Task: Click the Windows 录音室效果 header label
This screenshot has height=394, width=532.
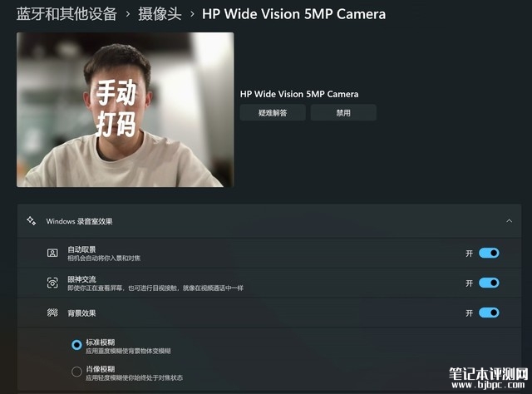Action: pyautogui.click(x=80, y=221)
